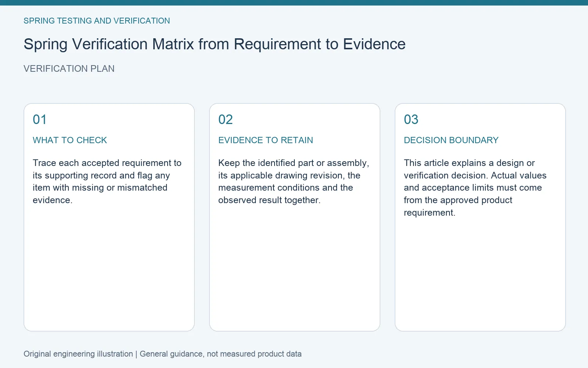Screen dimensions: 588x368
Task: Select the paragraph starting 'This article explains a design'
Action: click(475, 188)
